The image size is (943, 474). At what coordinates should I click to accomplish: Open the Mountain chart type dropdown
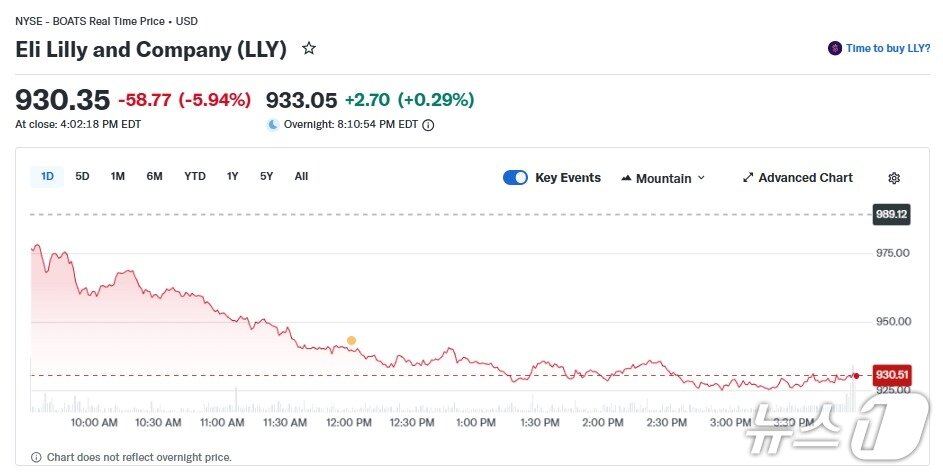coord(663,178)
